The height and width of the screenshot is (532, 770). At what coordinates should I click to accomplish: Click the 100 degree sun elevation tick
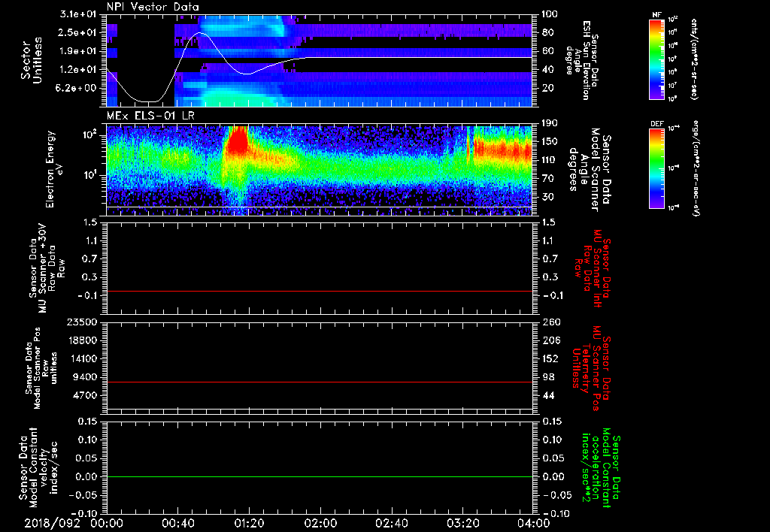pos(550,14)
